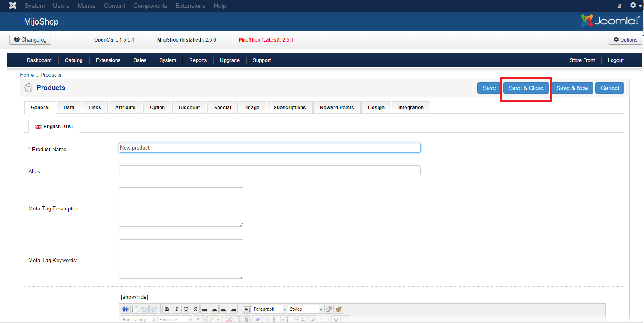The height and width of the screenshot is (323, 644).
Task: Click the clipboard paste icon
Action: pos(248,319)
